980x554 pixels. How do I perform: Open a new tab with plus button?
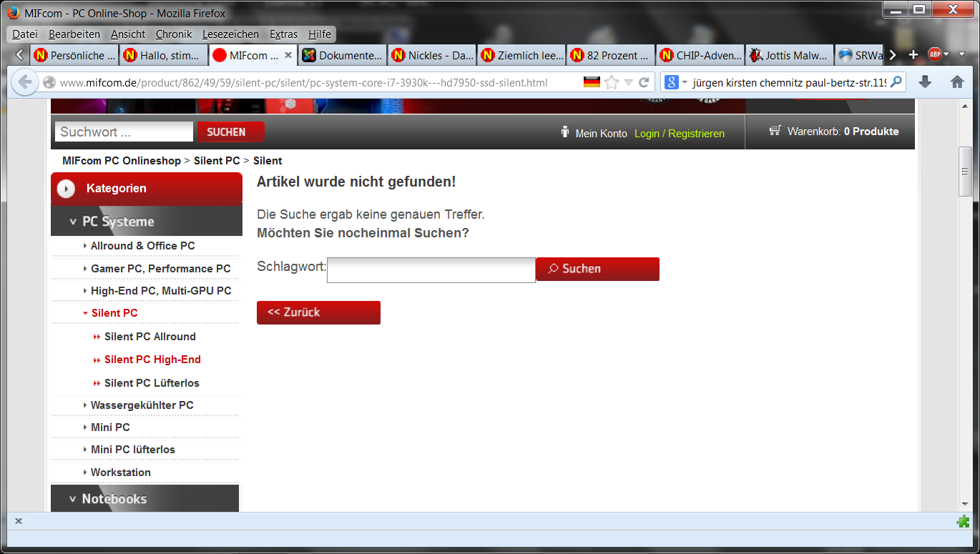tap(913, 54)
